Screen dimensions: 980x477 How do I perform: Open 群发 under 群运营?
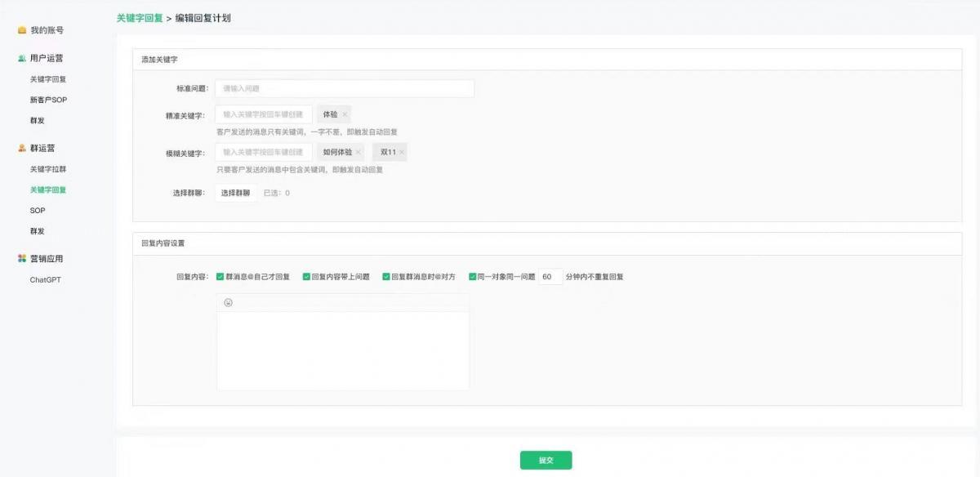[38, 231]
